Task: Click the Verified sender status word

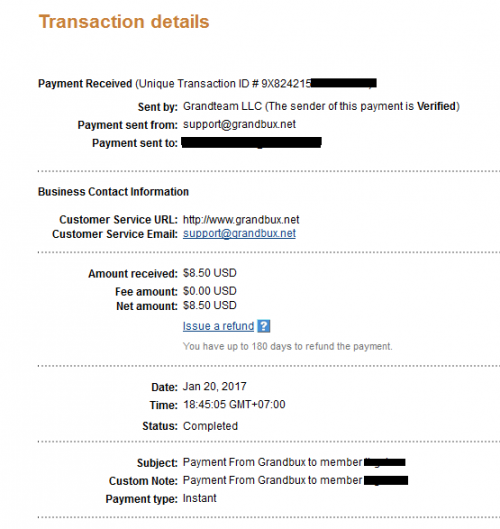Action: point(437,106)
